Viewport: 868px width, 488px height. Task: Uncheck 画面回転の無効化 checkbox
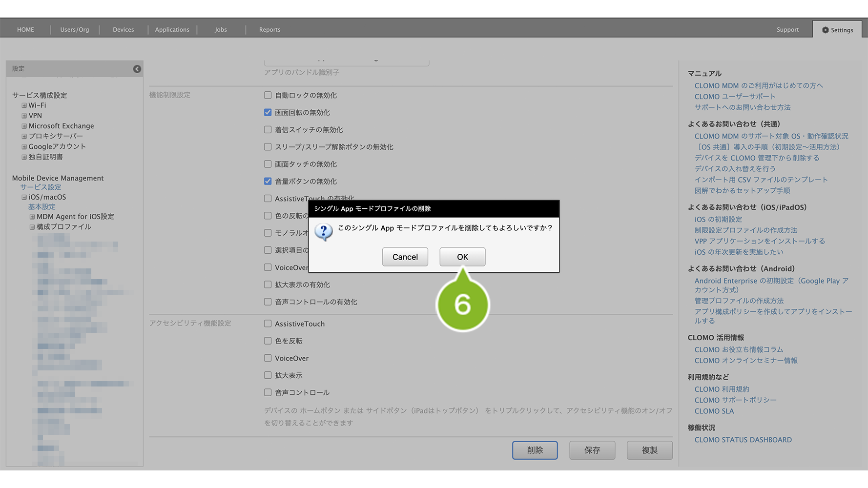point(268,112)
